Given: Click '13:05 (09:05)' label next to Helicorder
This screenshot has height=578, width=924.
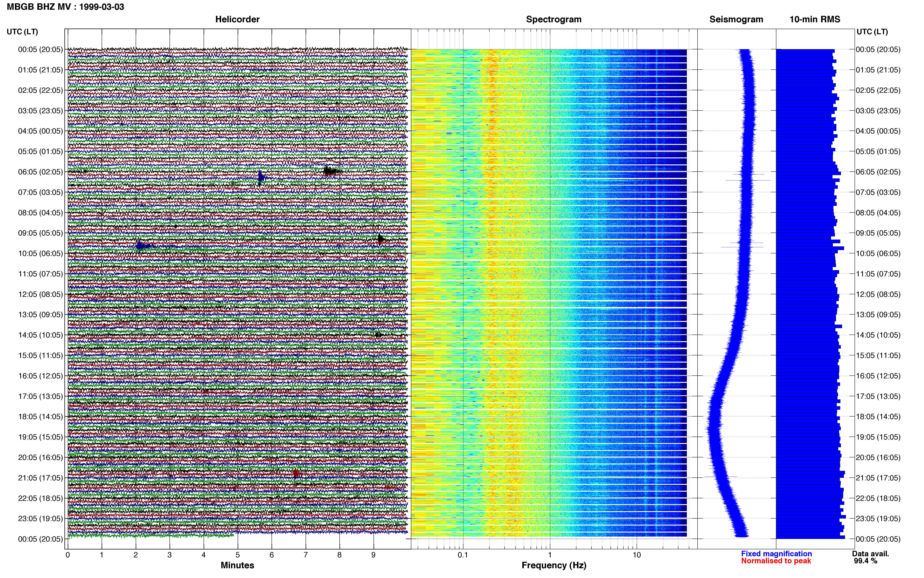Looking at the screenshot, I should 41,315.
